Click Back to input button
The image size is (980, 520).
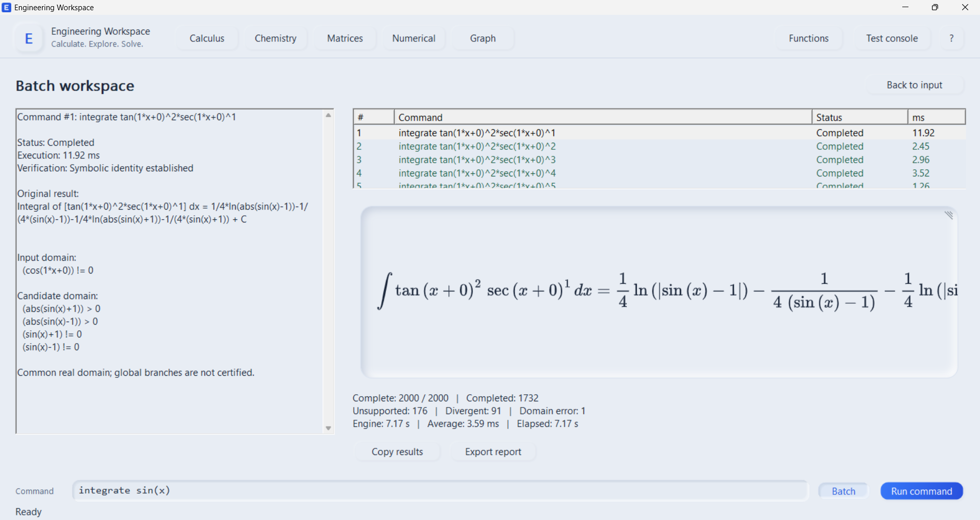pyautogui.click(x=915, y=85)
